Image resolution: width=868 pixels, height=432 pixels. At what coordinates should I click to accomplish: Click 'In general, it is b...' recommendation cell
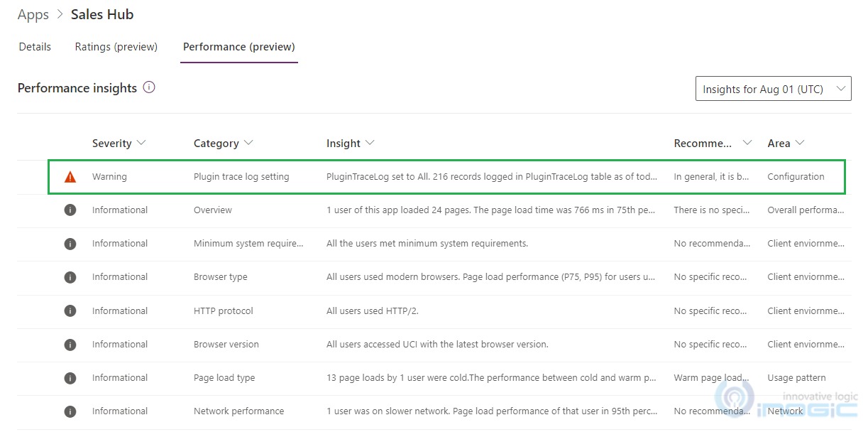pyautogui.click(x=712, y=177)
